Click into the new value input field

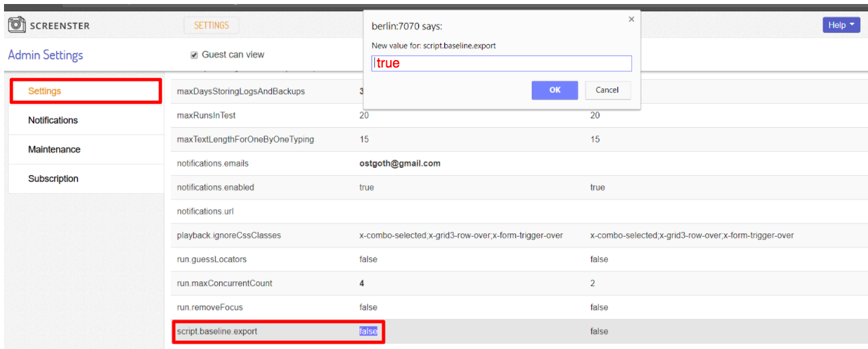pos(501,64)
